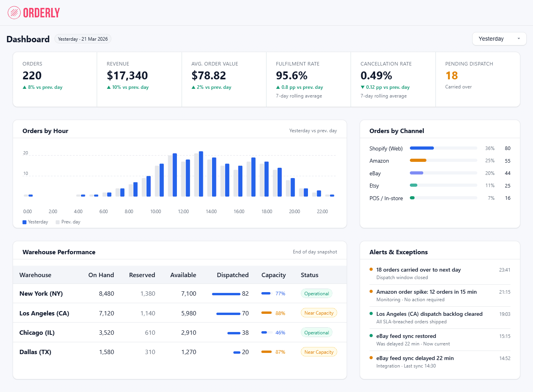Select the 'New York (NY)' warehouse name
Viewport: 533px width, 392px height.
pyautogui.click(x=41, y=294)
